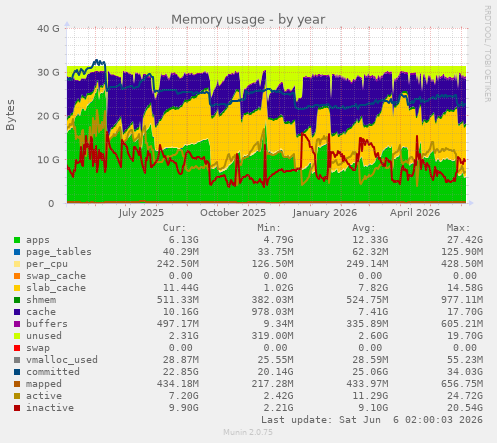This screenshot has width=497, height=443.
Task: Click the '10 G' axis label
Action: pyautogui.click(x=48, y=160)
